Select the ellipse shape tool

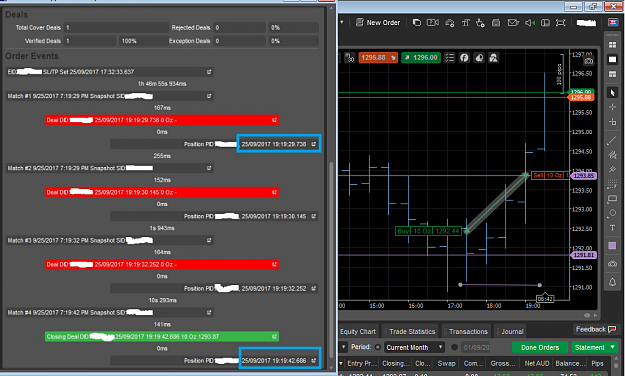point(612,214)
